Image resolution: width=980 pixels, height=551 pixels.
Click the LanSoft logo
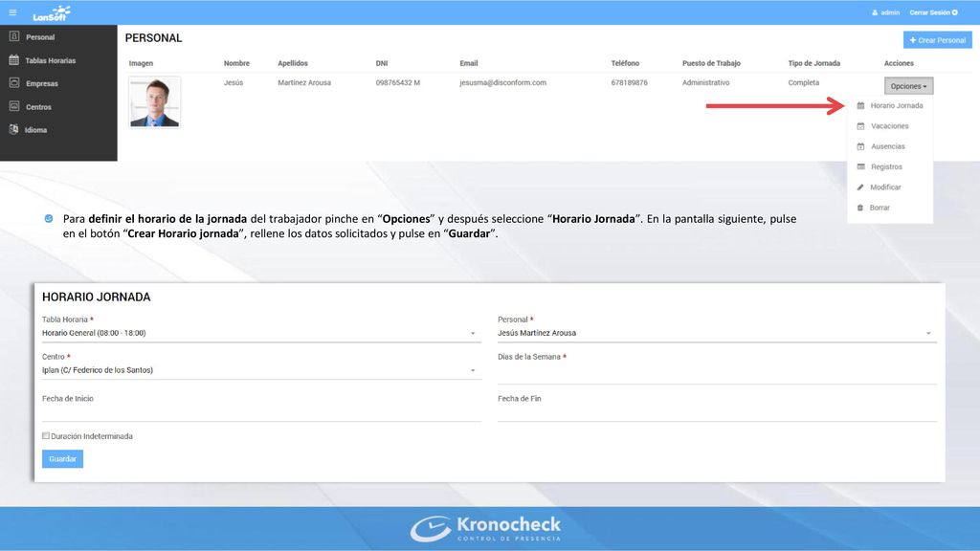click(52, 13)
